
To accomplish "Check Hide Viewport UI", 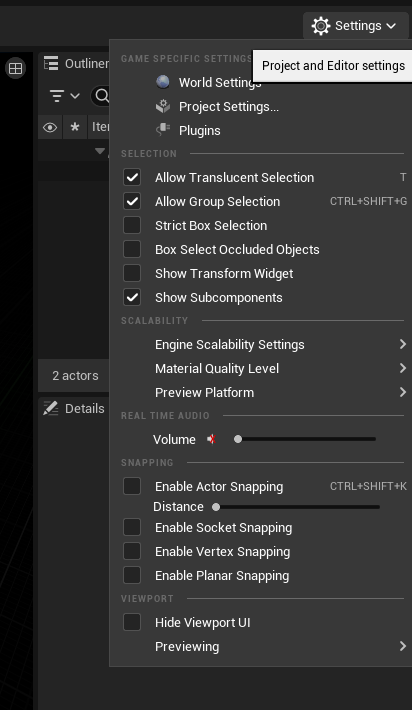I will click(x=132, y=622).
